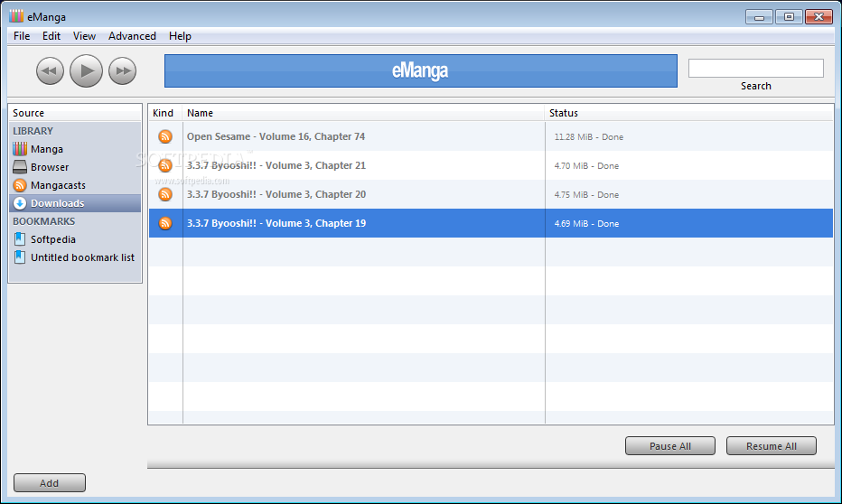This screenshot has width=842, height=504.
Task: Open Untitled bookmark list
Action: (75, 257)
